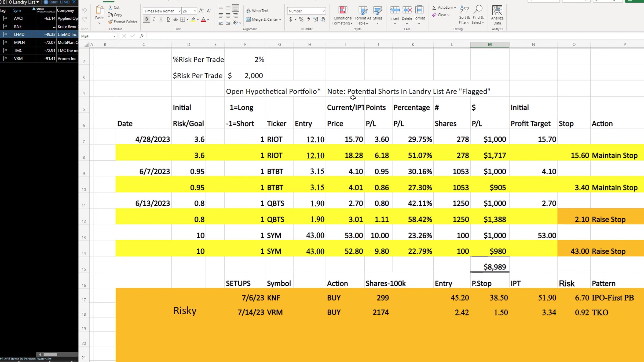This screenshot has width=644, height=362.
Task: Click the Undo arrow icon
Action: (85, 11)
